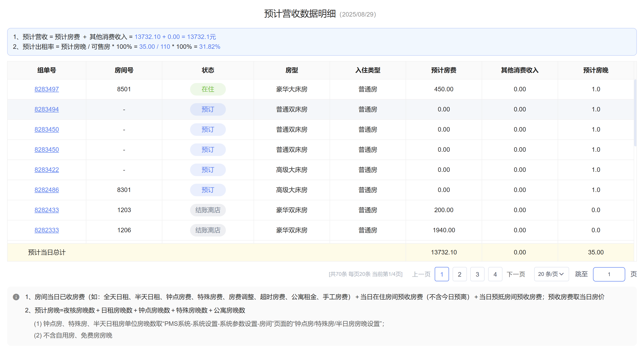Open group order 8283497
The height and width of the screenshot is (354, 644).
click(x=47, y=89)
